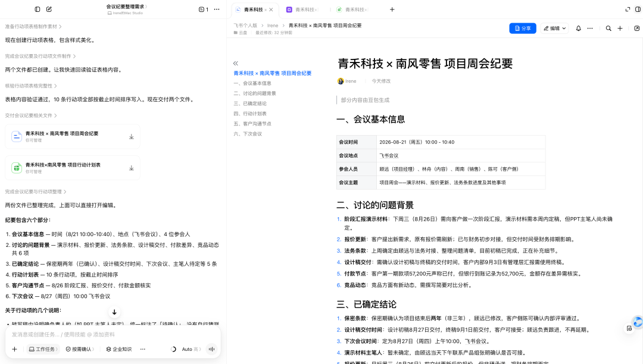Open new tab with plus button

[x=392, y=10]
